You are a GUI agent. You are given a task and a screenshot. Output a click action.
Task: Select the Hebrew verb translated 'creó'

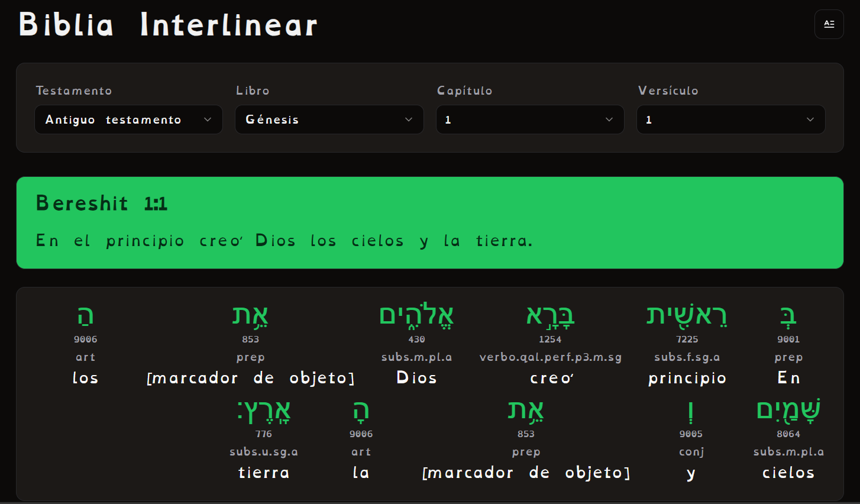coord(550,316)
